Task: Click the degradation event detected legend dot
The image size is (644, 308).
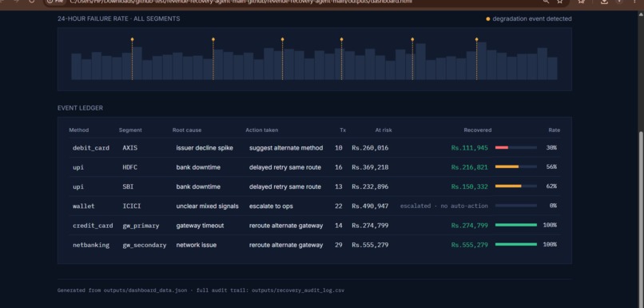Action: pyautogui.click(x=488, y=19)
